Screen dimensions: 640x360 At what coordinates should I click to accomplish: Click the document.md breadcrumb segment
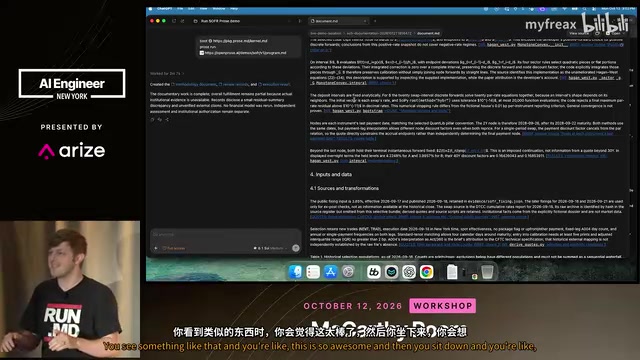429,33
